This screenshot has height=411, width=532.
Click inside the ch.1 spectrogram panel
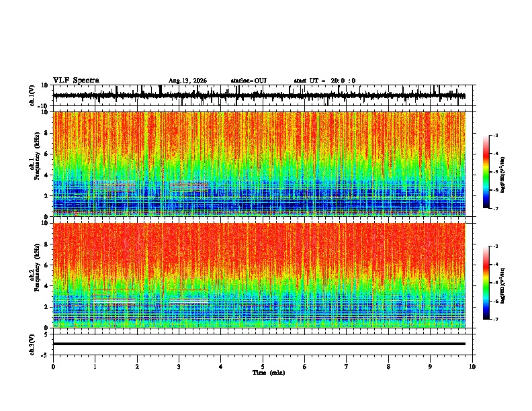pos(259,164)
